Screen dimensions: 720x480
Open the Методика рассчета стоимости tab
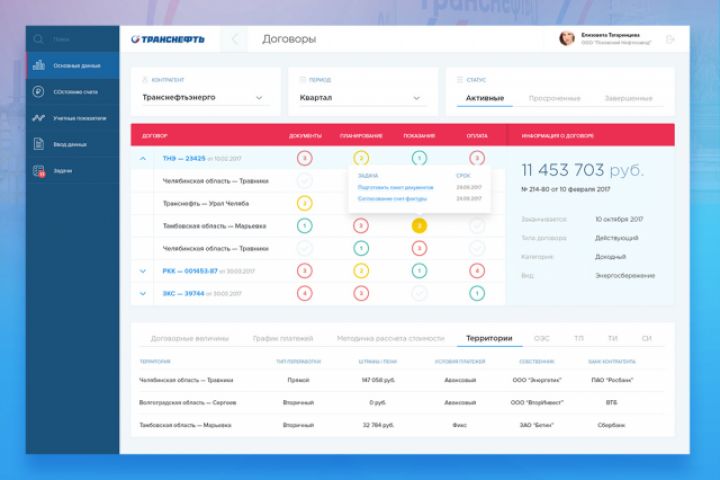[390, 339]
